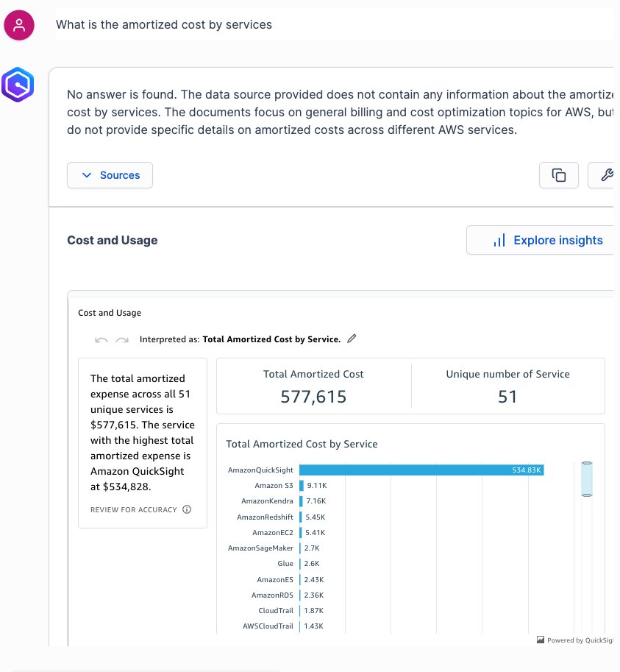
Task: Select the CloudTrail chart label
Action: click(x=276, y=611)
